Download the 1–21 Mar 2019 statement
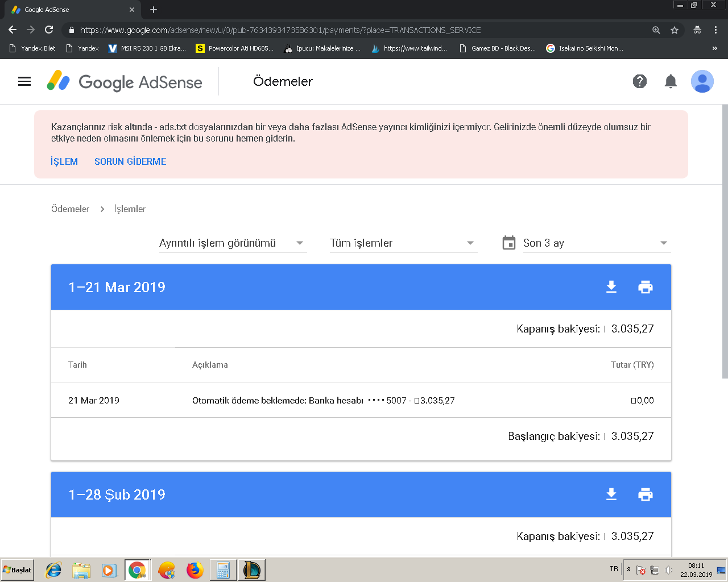 click(x=611, y=287)
